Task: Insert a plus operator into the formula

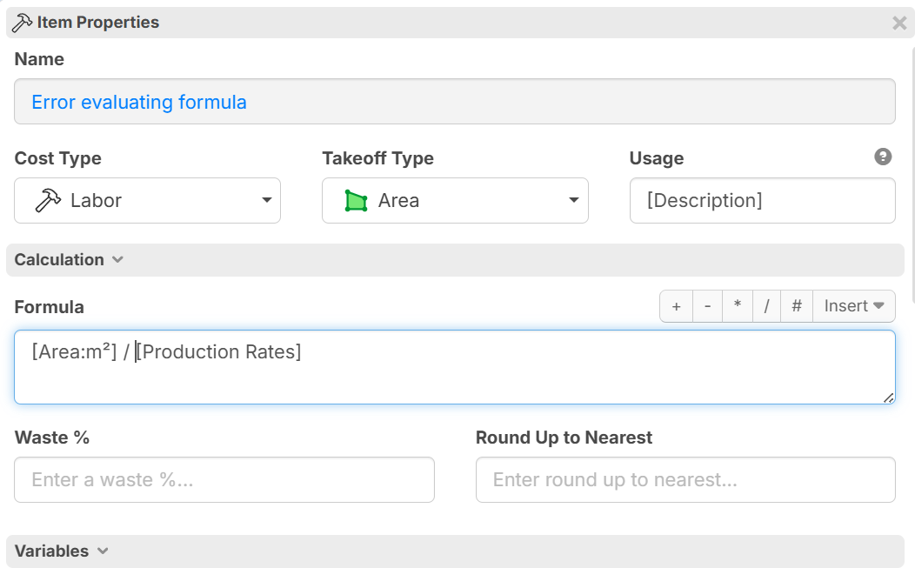Action: coord(677,306)
